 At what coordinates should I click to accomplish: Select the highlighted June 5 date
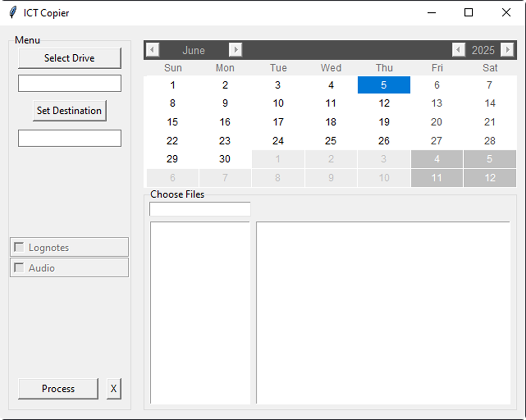coord(384,85)
